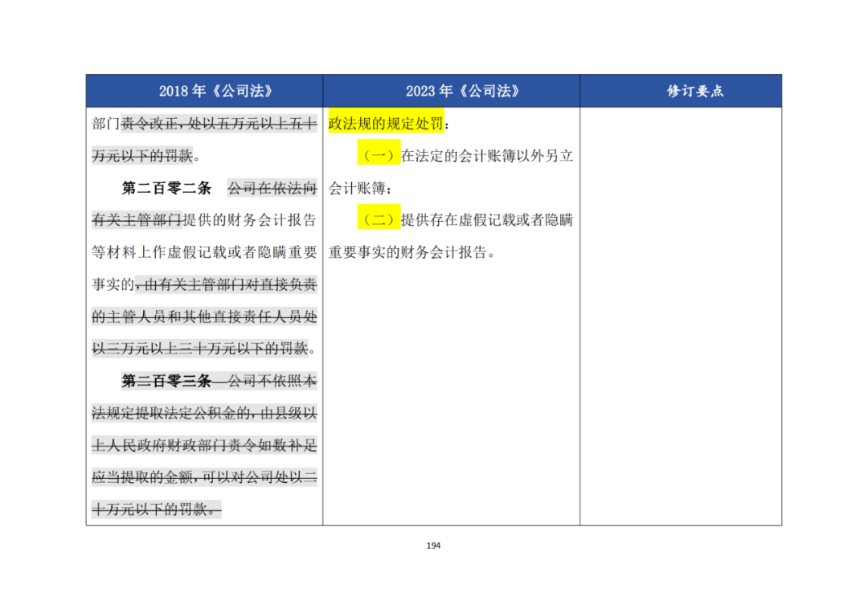The width and height of the screenshot is (868, 613).
Task: Click the text '提供存在虚假记载或者隐瞒'
Action: [487, 219]
